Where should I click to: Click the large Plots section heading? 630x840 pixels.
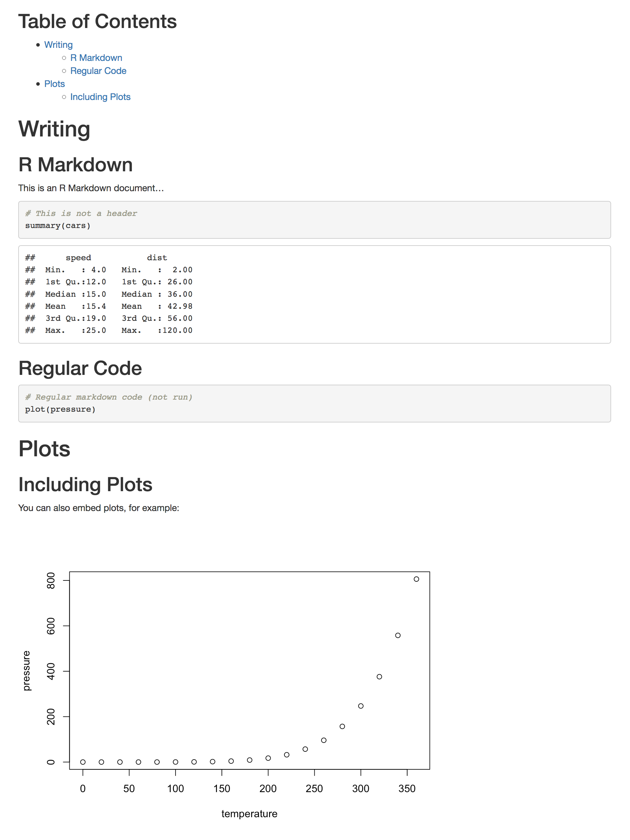44,449
